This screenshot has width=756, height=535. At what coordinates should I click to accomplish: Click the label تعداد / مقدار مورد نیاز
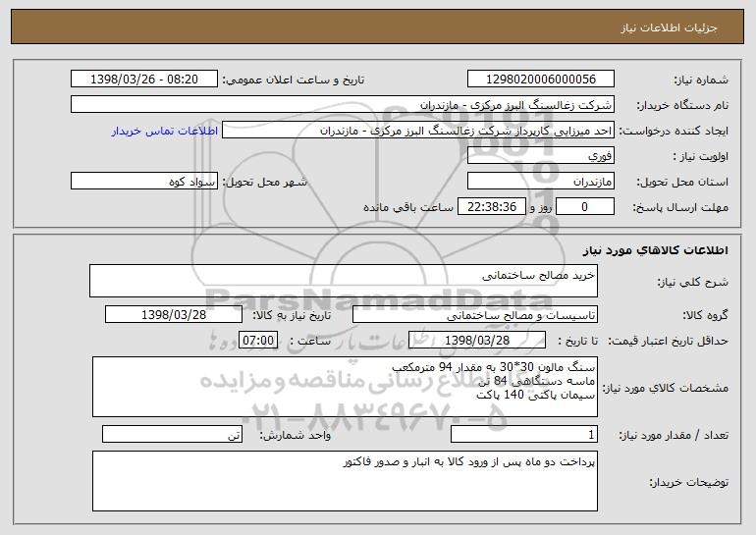pyautogui.click(x=674, y=435)
